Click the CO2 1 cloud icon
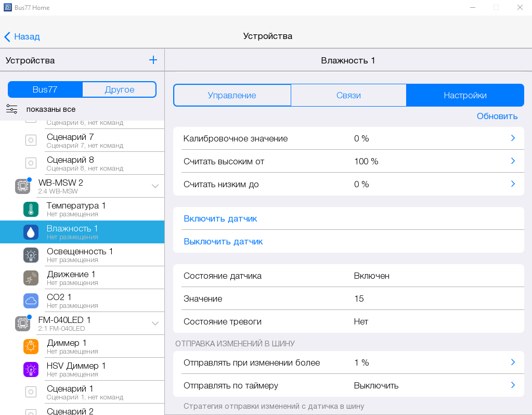This screenshot has width=532, height=415. (x=31, y=301)
